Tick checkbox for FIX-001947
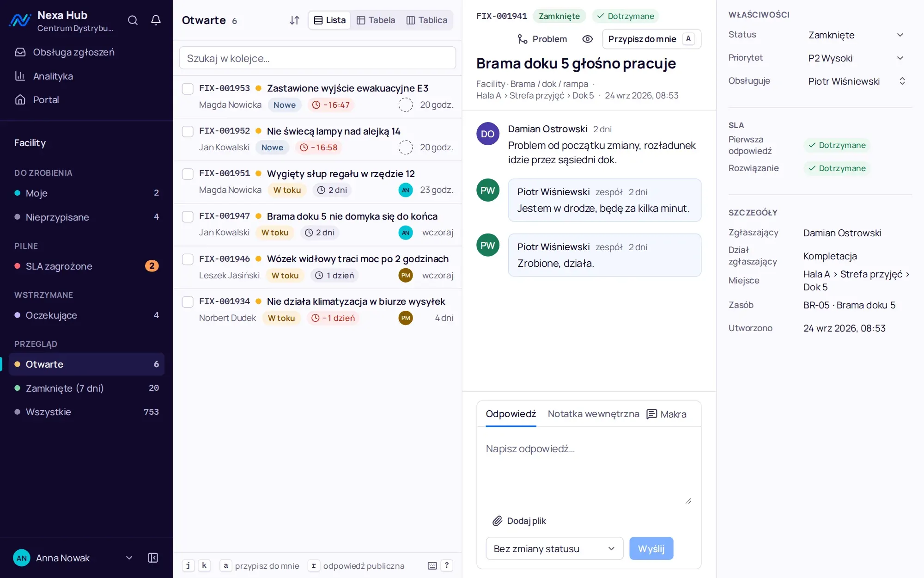Viewport: 924px width, 578px height. coord(188,216)
